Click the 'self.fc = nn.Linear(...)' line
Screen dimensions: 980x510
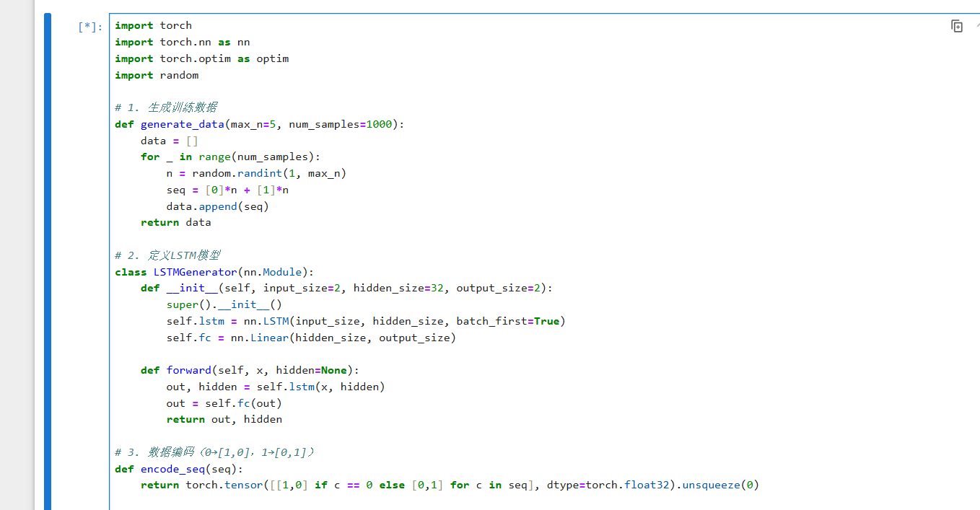311,338
